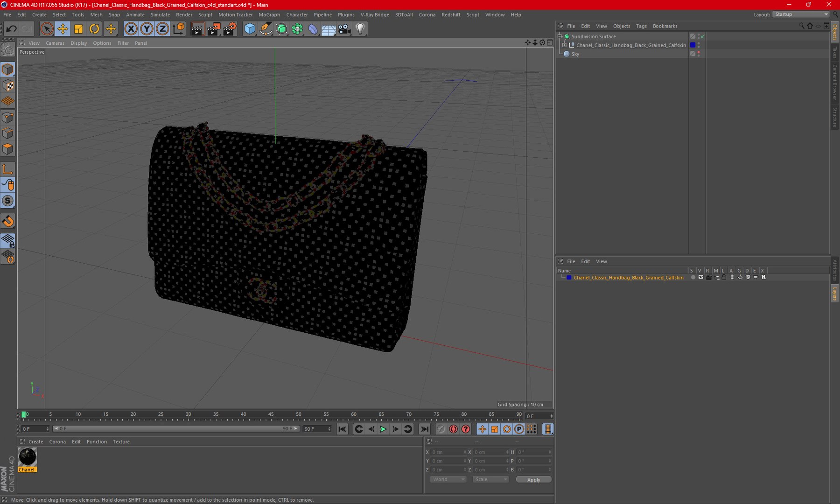Add a Light object
The height and width of the screenshot is (504, 840).
(x=360, y=29)
